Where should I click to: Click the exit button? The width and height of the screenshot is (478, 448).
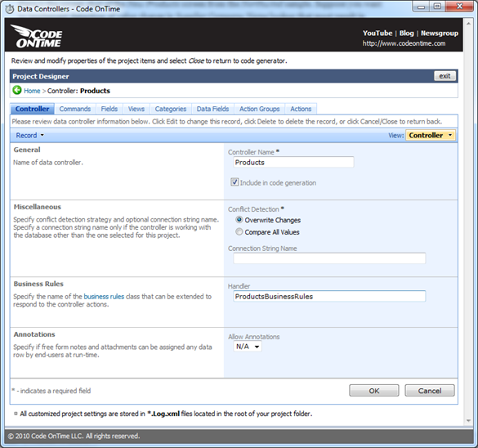pyautogui.click(x=444, y=76)
